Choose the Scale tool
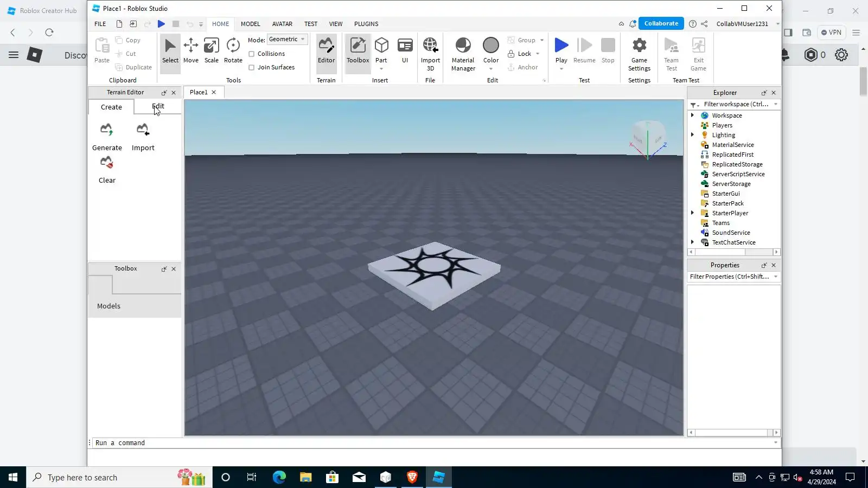The height and width of the screenshot is (488, 868). (x=212, y=50)
